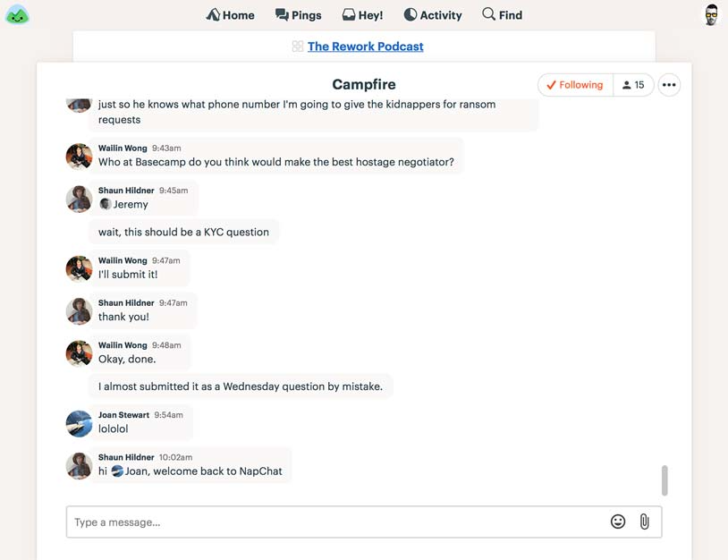Open the Hey! notifications menu
728x560 pixels.
[x=362, y=15]
